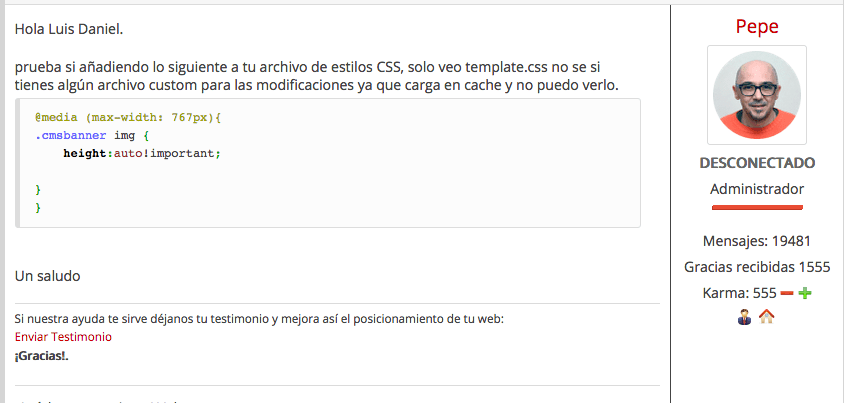859x403 pixels.
Task: Click inside the CSS code block
Action: [x=328, y=163]
